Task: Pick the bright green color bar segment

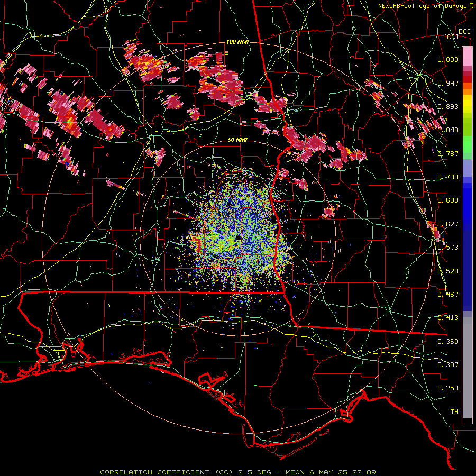Action: [467, 144]
